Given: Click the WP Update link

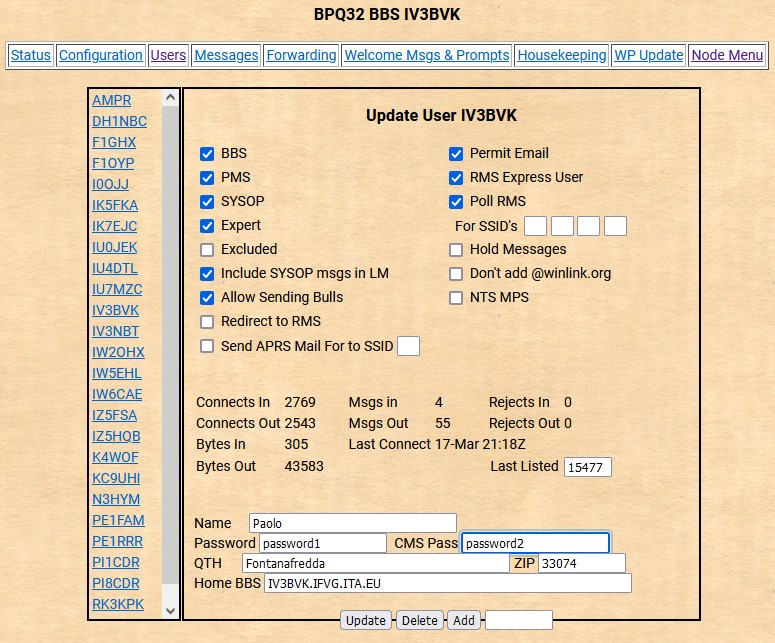Looking at the screenshot, I should pos(649,55).
